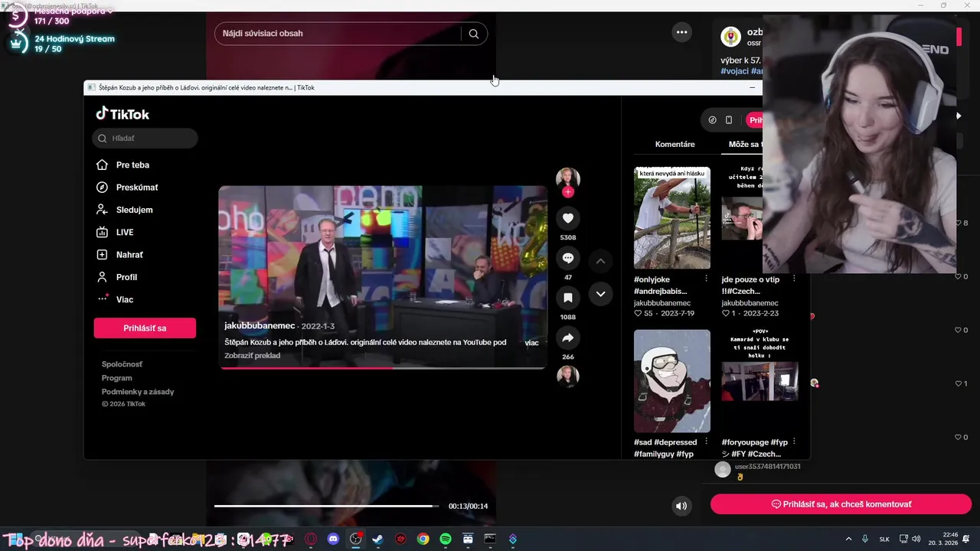Follow creator via red plus badge
Viewport: 980px width, 551px height.
[568, 192]
